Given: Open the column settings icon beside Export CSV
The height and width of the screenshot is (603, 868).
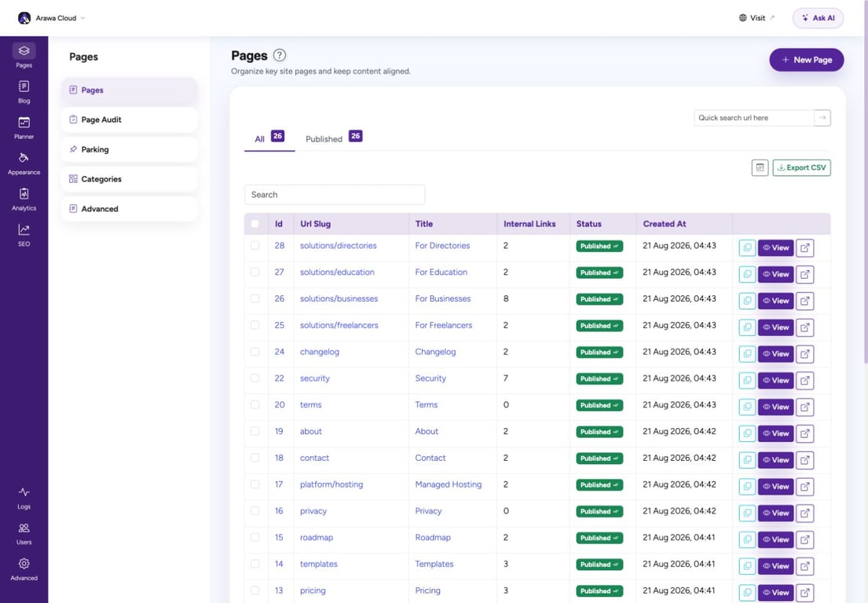Looking at the screenshot, I should tap(760, 167).
